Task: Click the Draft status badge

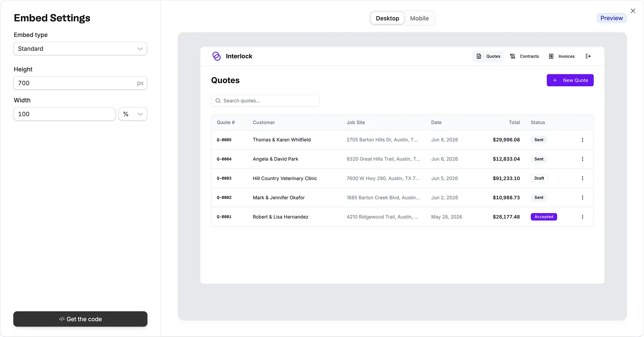Action: pos(539,179)
